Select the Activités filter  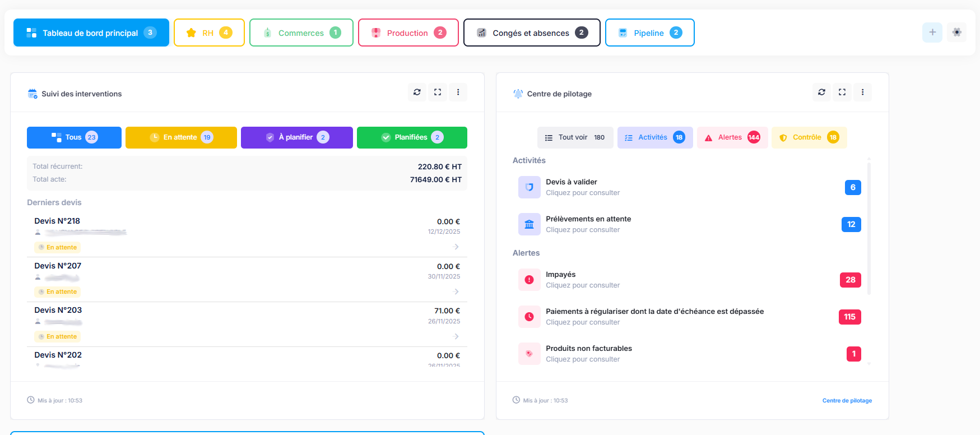click(655, 137)
